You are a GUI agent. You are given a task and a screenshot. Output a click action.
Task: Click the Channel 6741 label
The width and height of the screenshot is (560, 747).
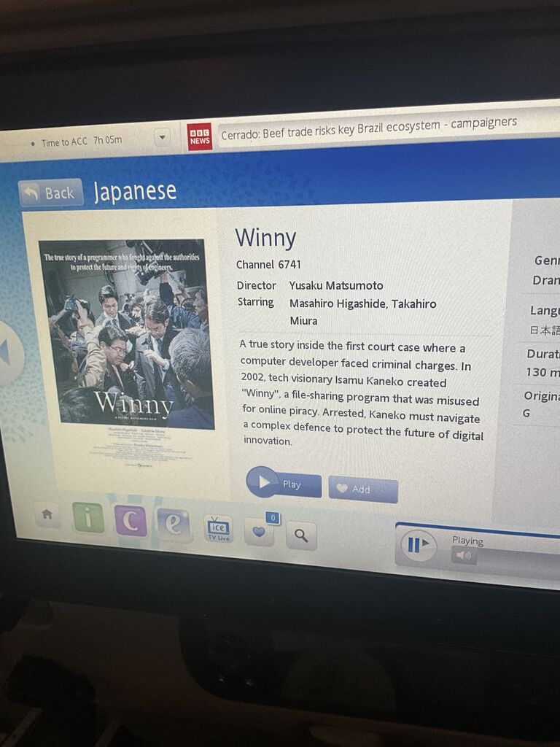pos(268,264)
